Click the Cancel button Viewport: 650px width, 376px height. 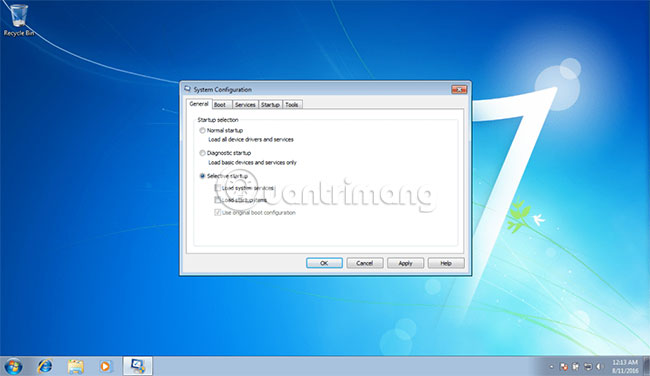(x=365, y=263)
